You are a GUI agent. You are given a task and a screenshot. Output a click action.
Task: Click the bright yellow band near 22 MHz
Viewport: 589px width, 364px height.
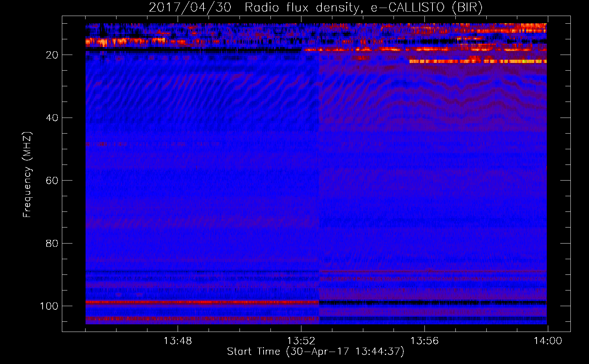point(478,62)
